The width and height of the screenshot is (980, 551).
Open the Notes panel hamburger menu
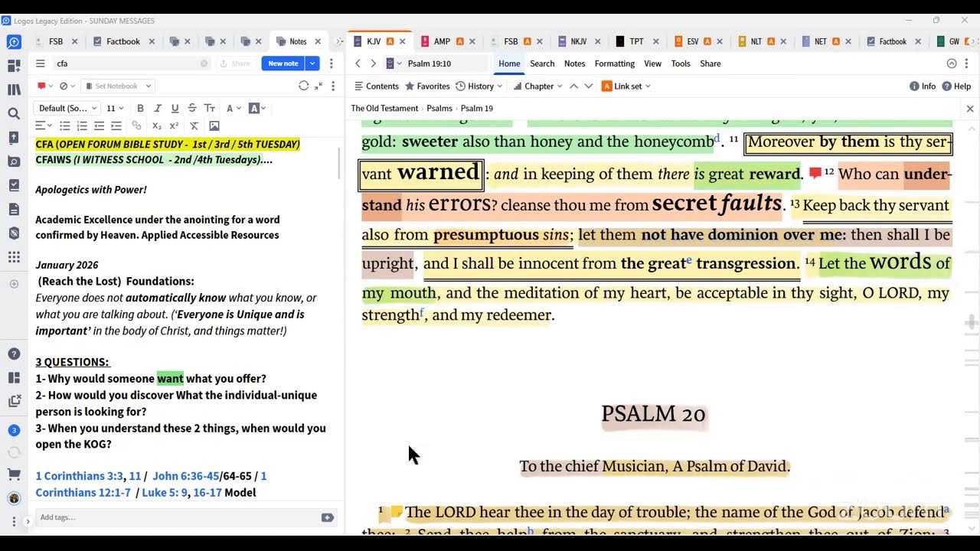click(41, 64)
